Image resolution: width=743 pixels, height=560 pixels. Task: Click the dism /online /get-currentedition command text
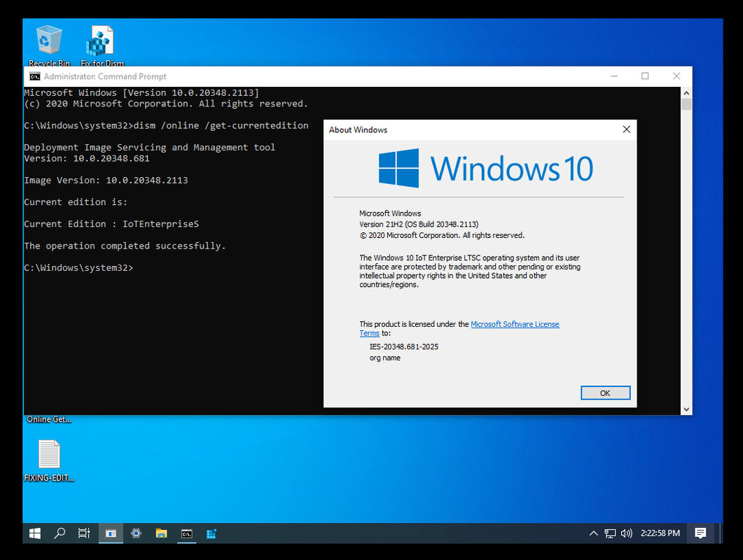[x=221, y=125]
